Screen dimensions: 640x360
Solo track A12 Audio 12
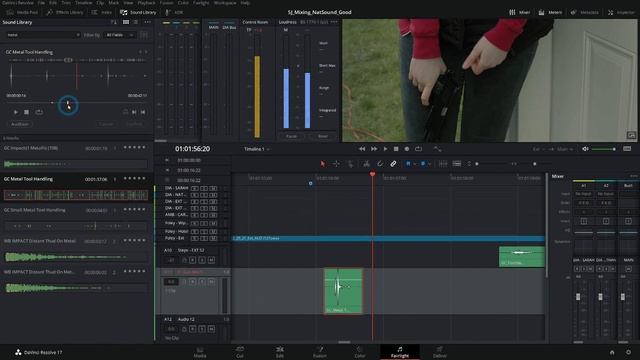[202, 329]
